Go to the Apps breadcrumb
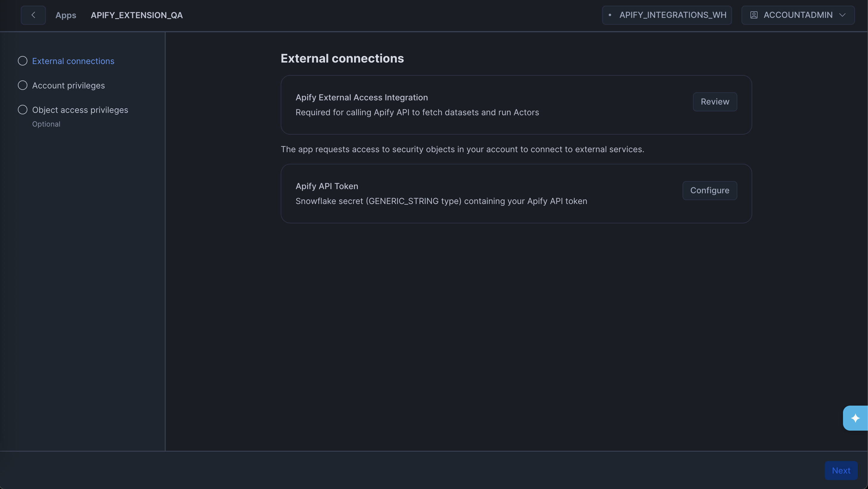Image resolution: width=868 pixels, height=489 pixels. coord(66,15)
